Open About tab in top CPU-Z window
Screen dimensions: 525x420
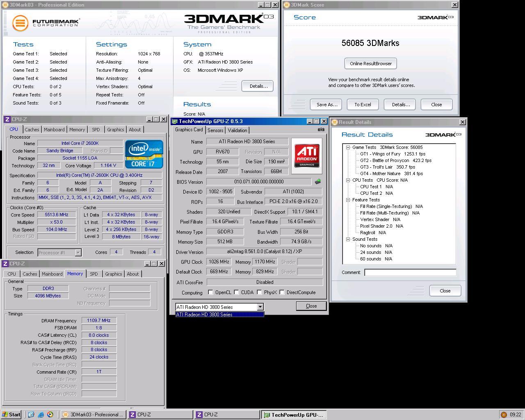click(x=135, y=130)
